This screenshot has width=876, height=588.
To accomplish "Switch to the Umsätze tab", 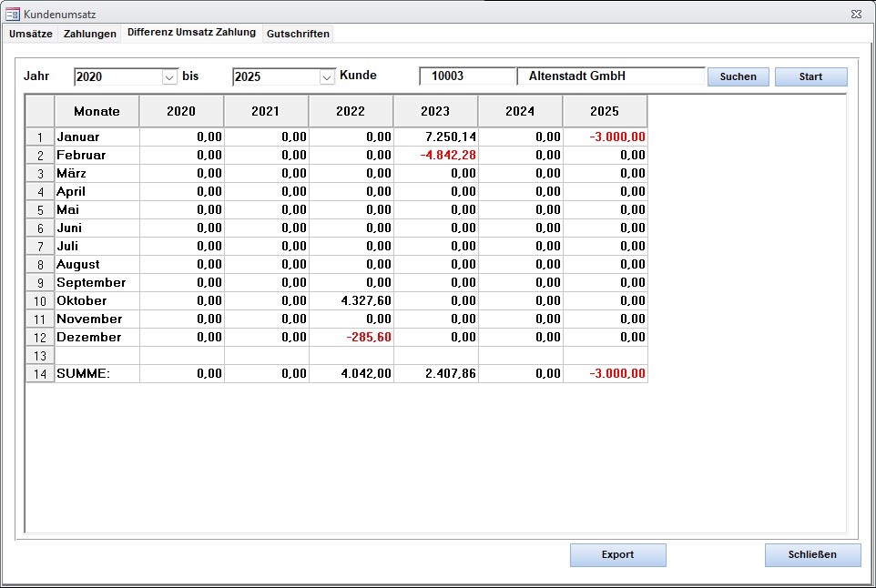I will [x=30, y=34].
